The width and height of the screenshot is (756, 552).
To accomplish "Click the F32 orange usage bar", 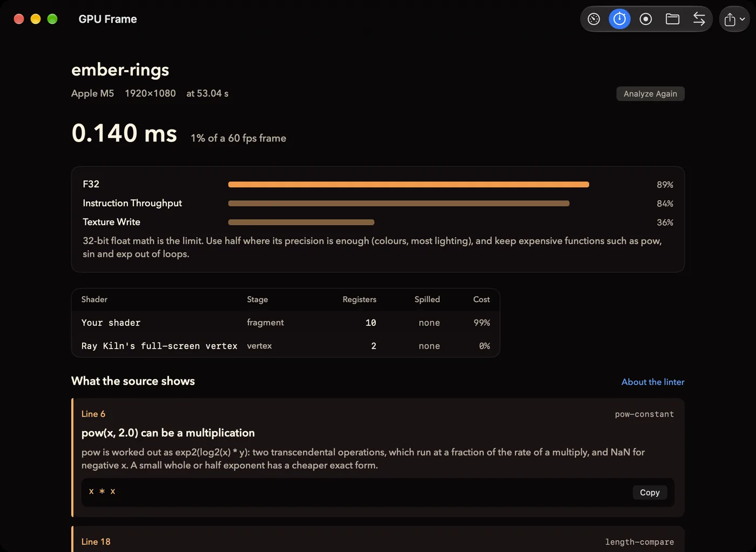I will pyautogui.click(x=409, y=185).
